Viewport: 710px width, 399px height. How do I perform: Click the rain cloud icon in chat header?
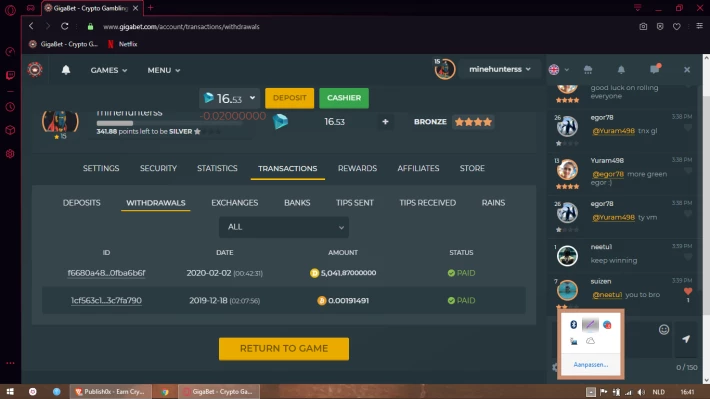(x=588, y=70)
